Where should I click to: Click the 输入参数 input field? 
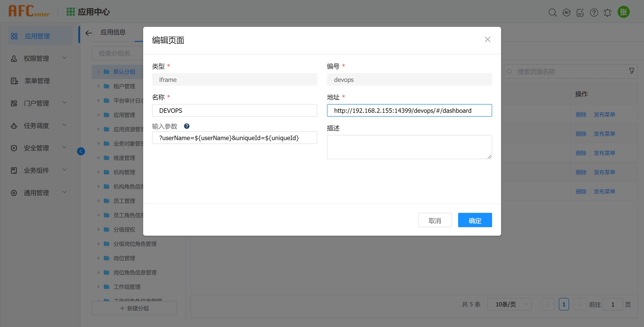click(x=234, y=138)
